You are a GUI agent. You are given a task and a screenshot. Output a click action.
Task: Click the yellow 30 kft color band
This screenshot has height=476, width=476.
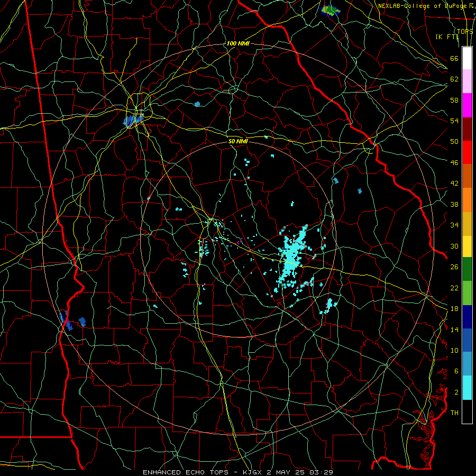point(467,246)
